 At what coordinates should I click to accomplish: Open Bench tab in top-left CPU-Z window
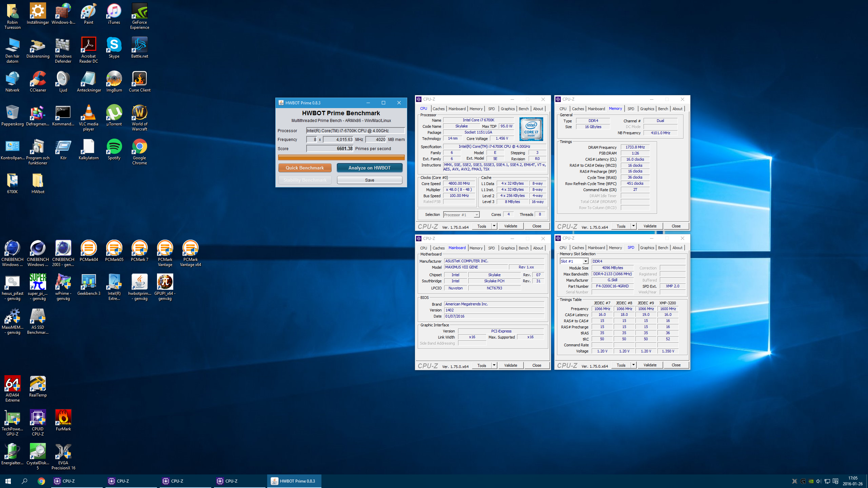pyautogui.click(x=524, y=109)
